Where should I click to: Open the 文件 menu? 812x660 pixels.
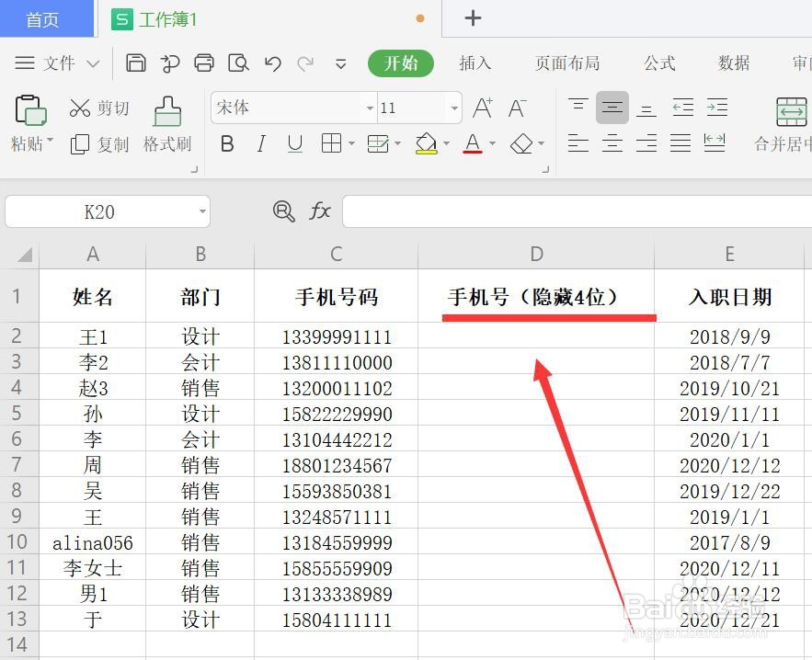pos(58,63)
